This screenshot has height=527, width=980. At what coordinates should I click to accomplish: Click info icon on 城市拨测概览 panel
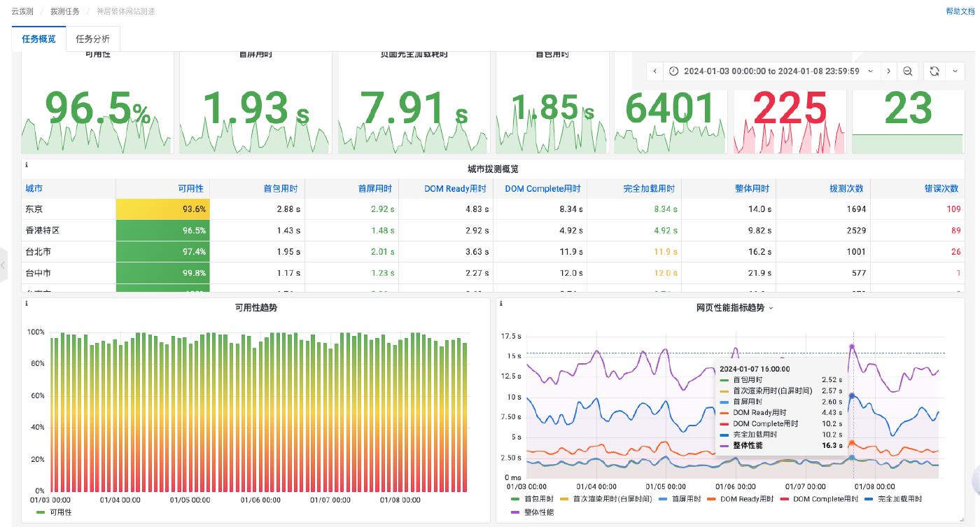coord(27,165)
